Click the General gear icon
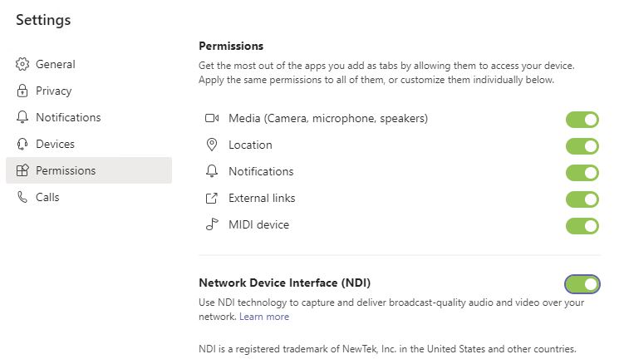 [22, 64]
